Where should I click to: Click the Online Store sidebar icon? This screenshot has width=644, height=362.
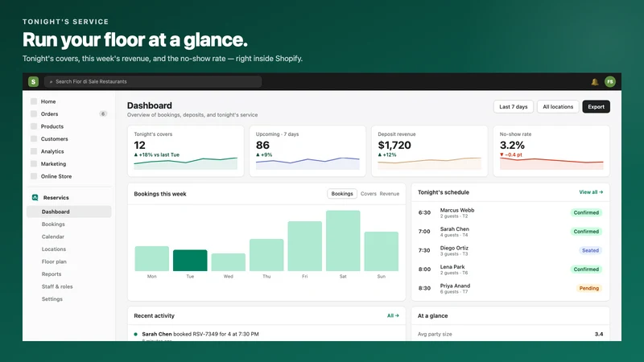click(x=34, y=176)
